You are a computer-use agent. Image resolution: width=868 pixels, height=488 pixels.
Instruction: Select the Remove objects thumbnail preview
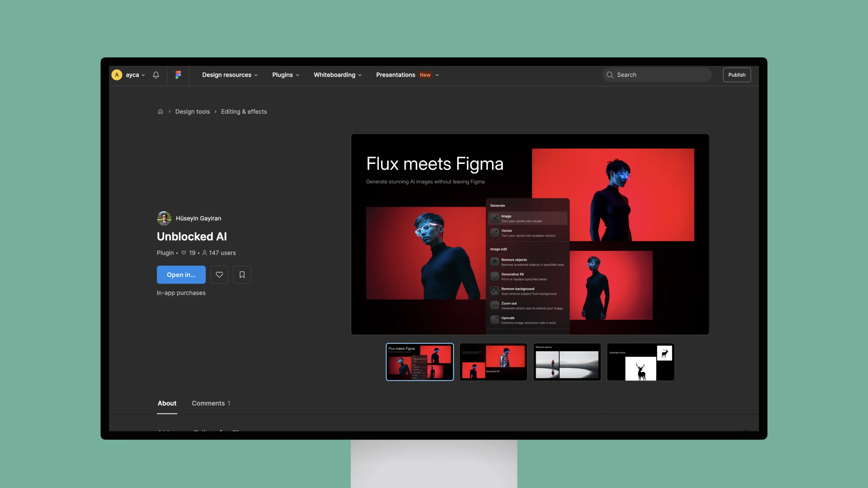pyautogui.click(x=567, y=362)
